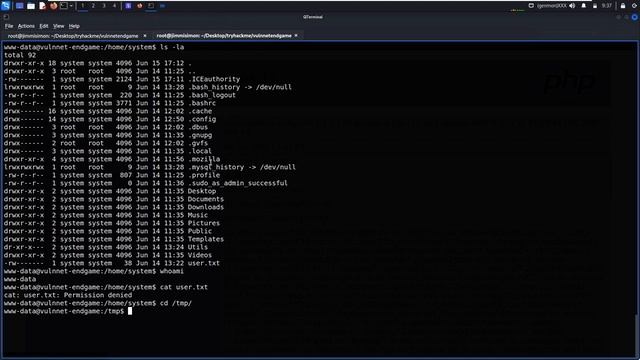Click the 'whoami' command text
The image size is (640, 360).
click(171, 271)
